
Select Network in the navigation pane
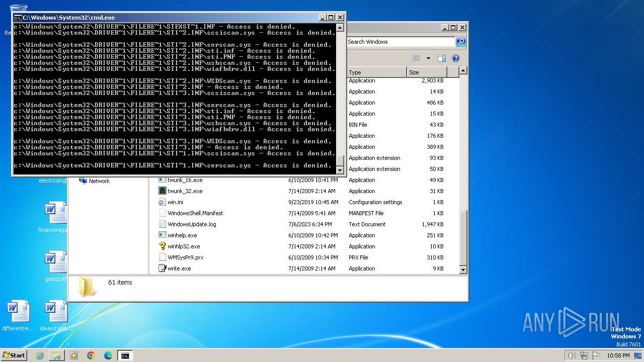click(99, 181)
